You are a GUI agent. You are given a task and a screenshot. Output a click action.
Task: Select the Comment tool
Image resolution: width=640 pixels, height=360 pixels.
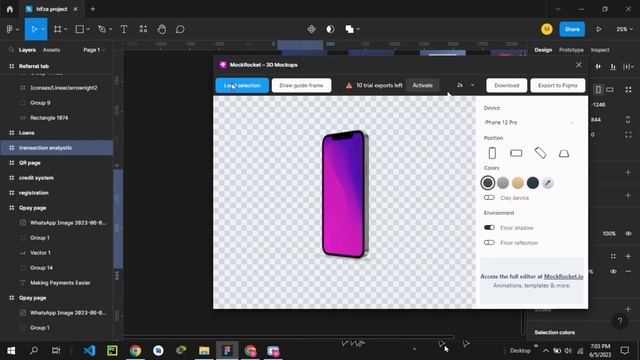point(180,29)
